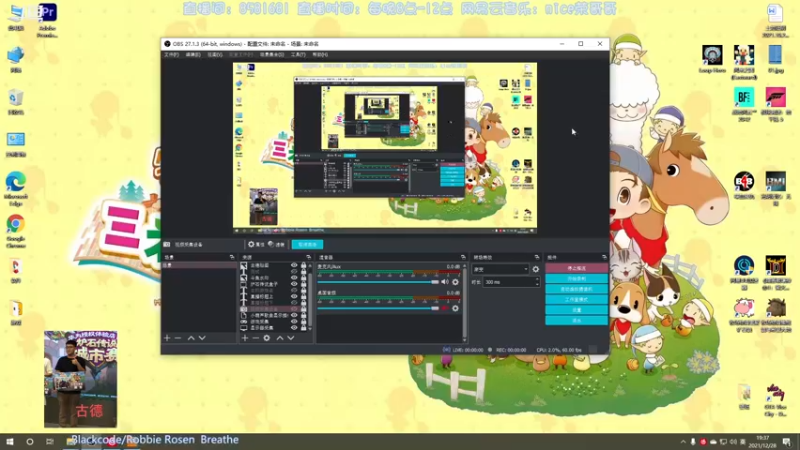
Task: Click the 开始录制 start recording button
Action: 577,279
